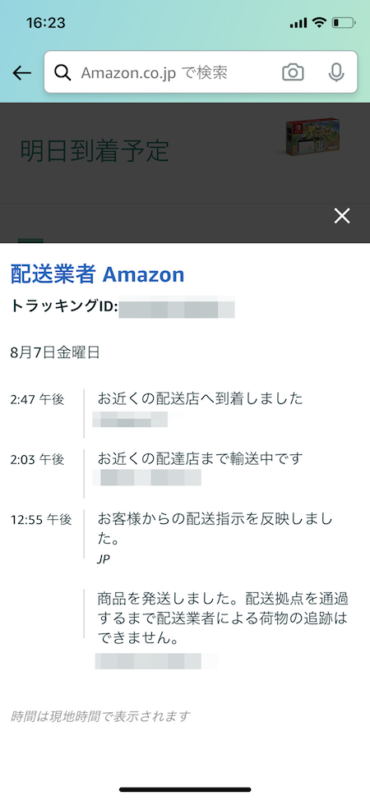Tap the 16:23 clock in the status bar
The height and width of the screenshot is (800, 370).
click(x=45, y=23)
